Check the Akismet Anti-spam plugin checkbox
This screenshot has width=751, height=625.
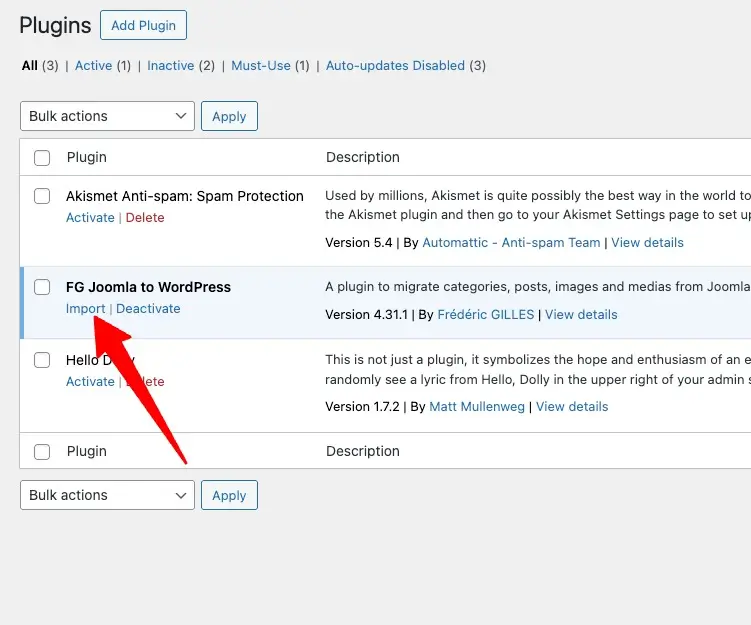pyautogui.click(x=42, y=196)
